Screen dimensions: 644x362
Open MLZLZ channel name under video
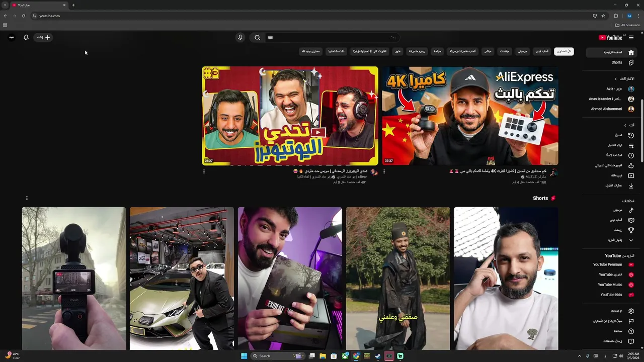[x=535, y=177]
